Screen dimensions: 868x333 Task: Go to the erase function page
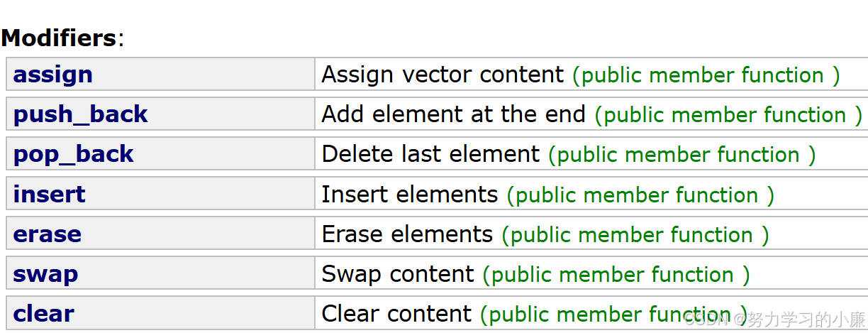tap(47, 234)
